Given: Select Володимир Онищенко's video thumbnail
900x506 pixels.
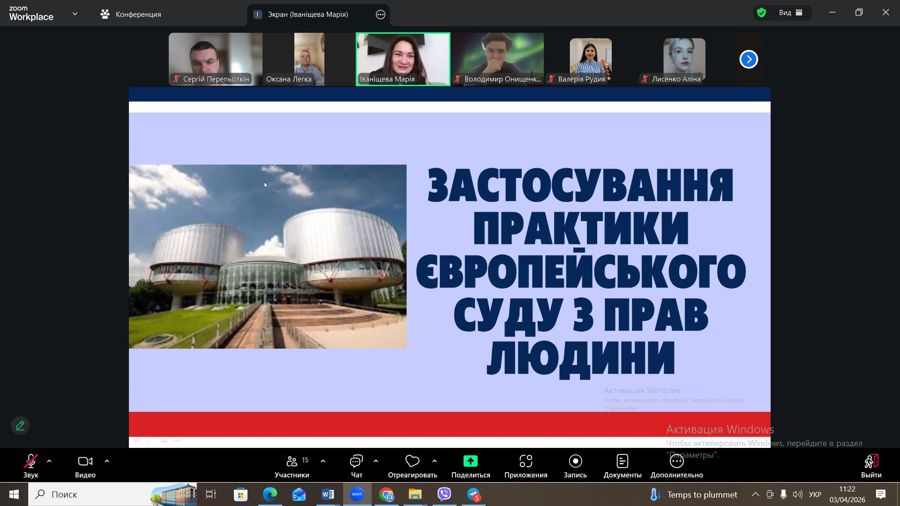Looking at the screenshot, I should point(500,58).
